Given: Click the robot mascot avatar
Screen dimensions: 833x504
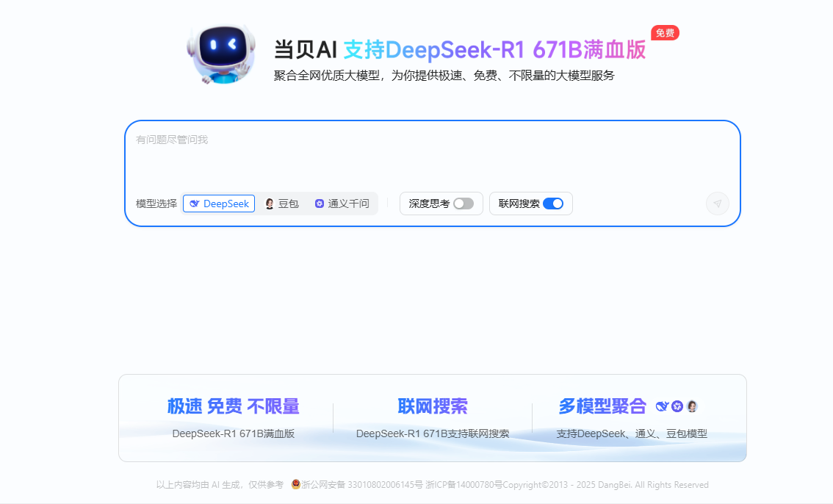Looking at the screenshot, I should tap(221, 53).
